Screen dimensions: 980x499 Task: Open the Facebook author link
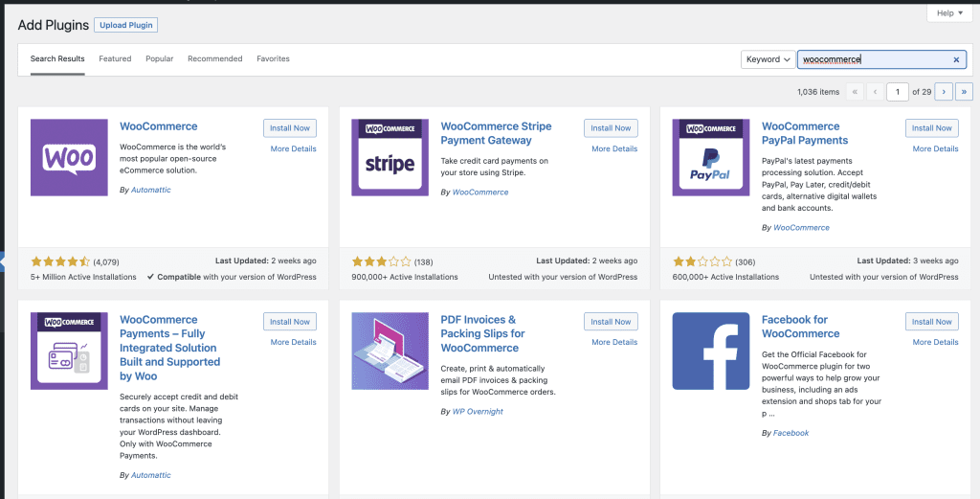791,433
